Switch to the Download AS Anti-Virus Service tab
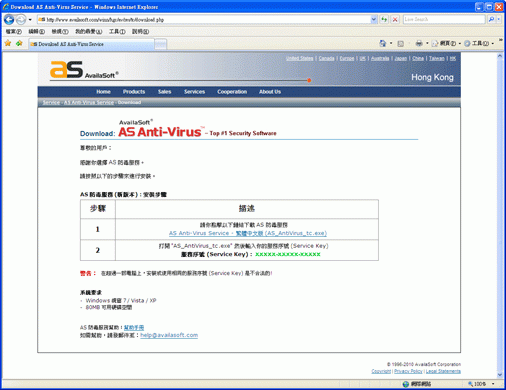506x390 pixels. (91, 44)
